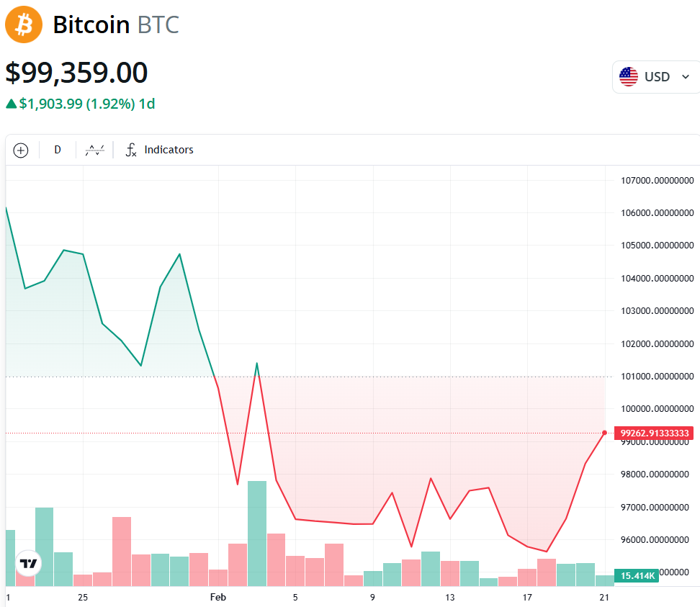700x607 pixels.
Task: Click the 17 date label on time axis
Action: tap(527, 597)
